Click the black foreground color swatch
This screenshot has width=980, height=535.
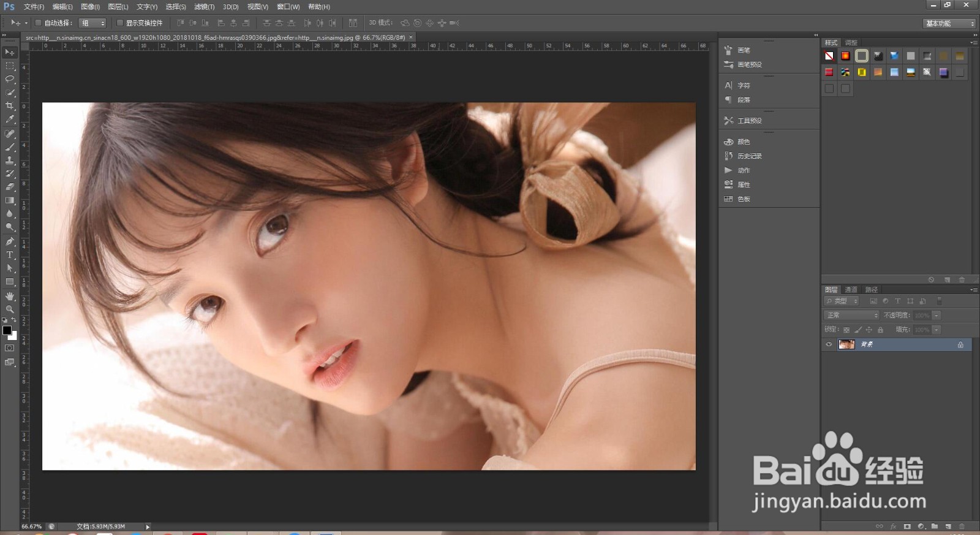click(7, 330)
